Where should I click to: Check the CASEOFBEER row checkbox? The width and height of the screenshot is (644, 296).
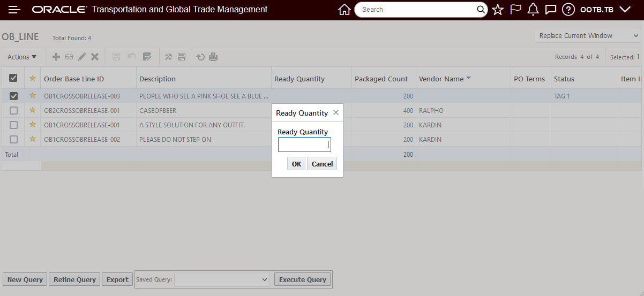click(x=13, y=110)
